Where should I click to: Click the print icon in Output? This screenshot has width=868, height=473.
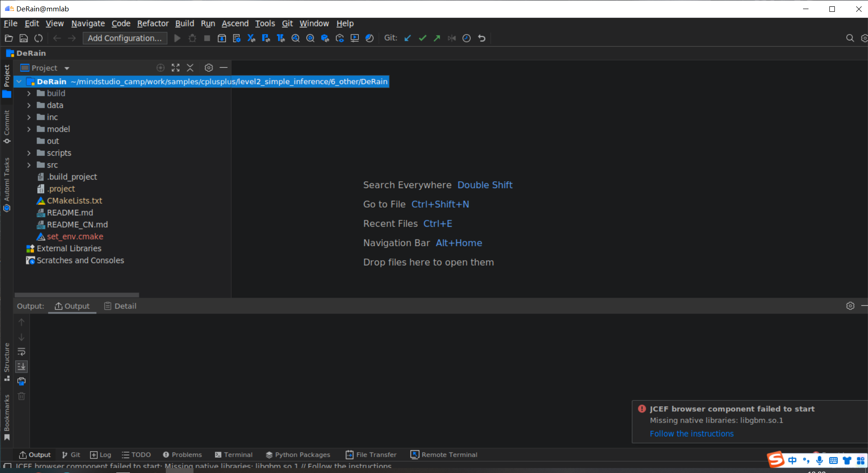click(x=21, y=381)
